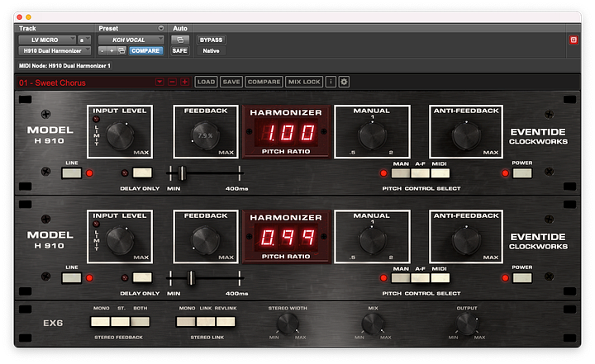Select BOTH stereo feedback switch

[140, 322]
